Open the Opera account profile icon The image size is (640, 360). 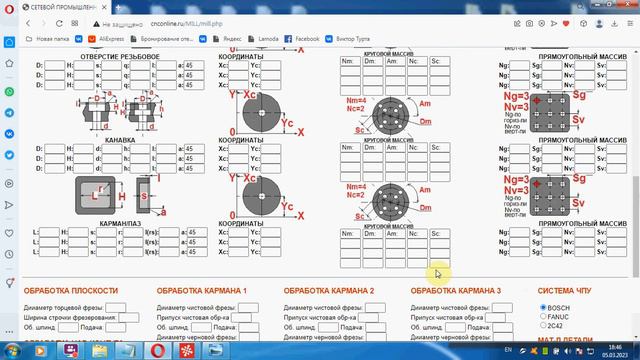[599, 24]
